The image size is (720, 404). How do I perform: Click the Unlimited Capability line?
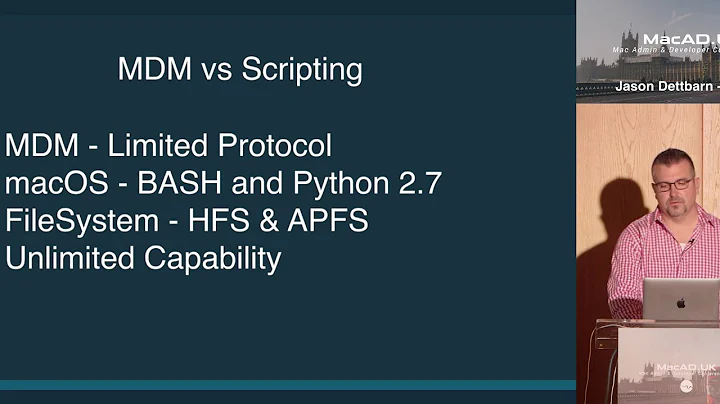point(143,258)
